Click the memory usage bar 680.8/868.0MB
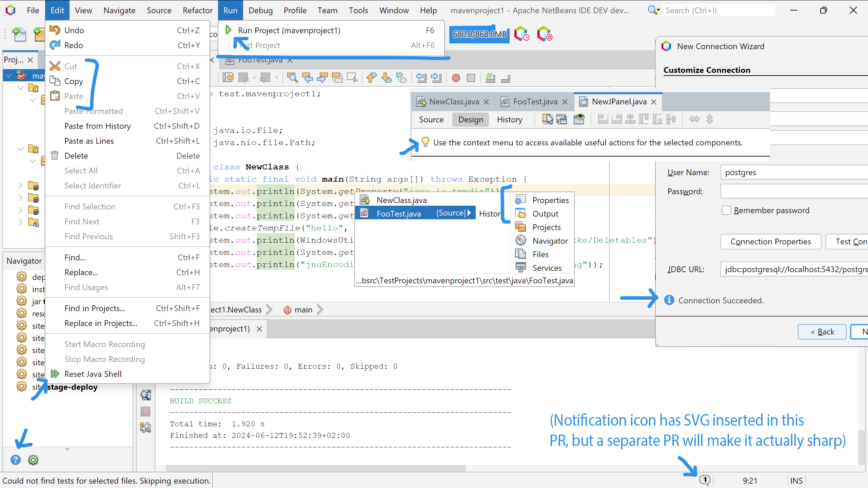 pos(479,34)
